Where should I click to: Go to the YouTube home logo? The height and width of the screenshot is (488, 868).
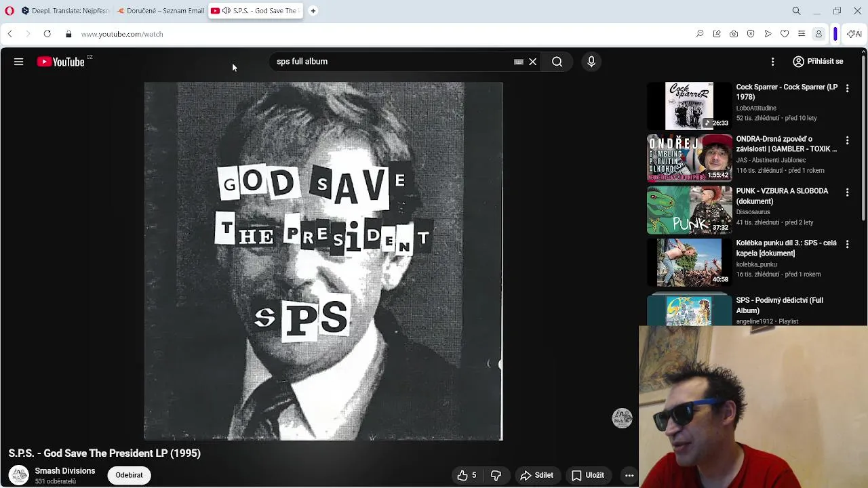[60, 62]
